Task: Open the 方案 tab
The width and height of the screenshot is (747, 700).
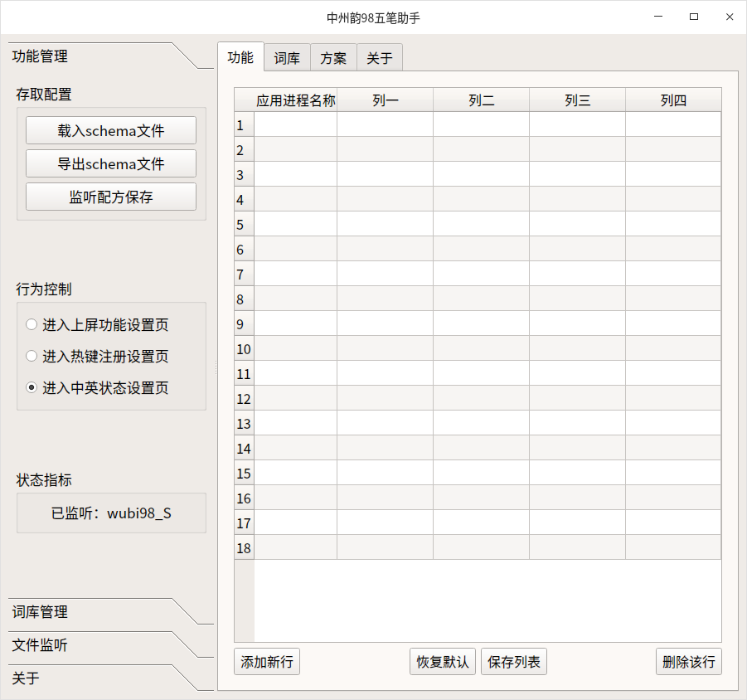Action: [x=333, y=57]
